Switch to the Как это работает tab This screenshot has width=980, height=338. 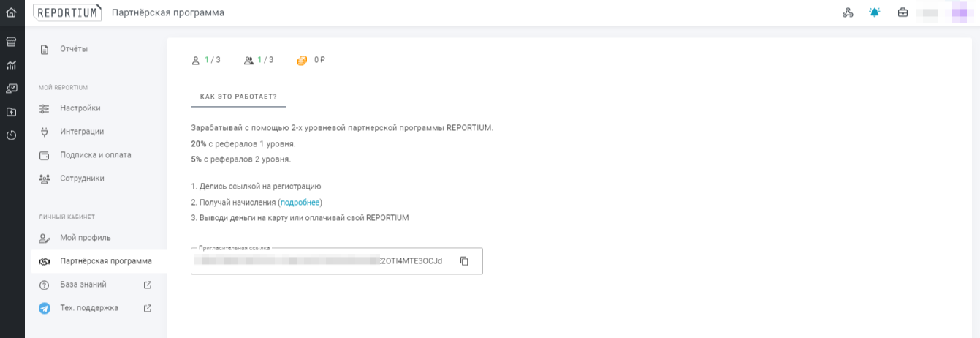pyautogui.click(x=238, y=97)
